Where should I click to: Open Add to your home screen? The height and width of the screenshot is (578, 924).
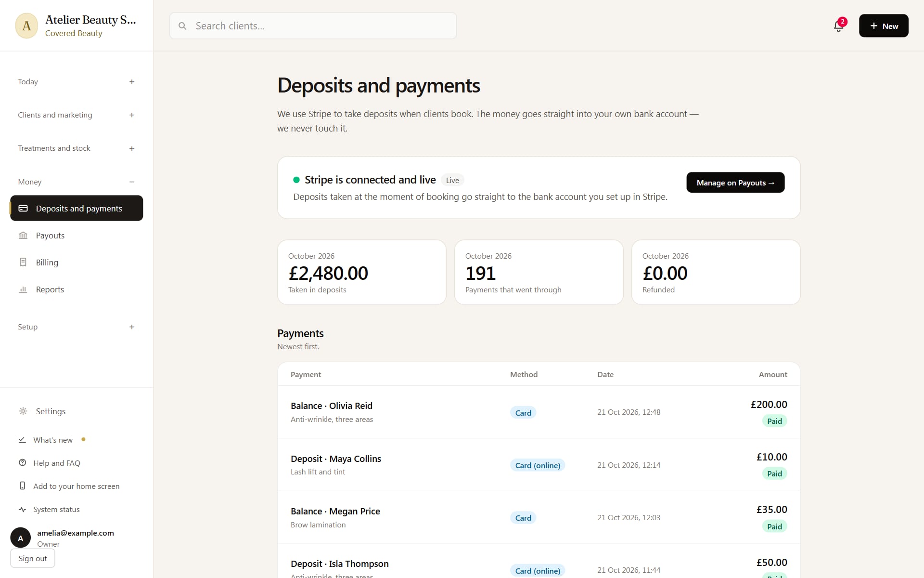(x=76, y=486)
